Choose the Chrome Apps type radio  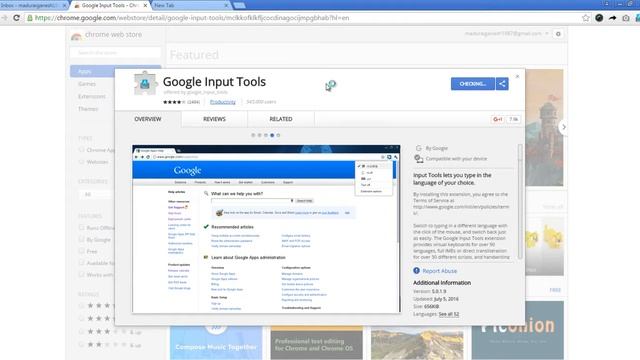(x=81, y=150)
